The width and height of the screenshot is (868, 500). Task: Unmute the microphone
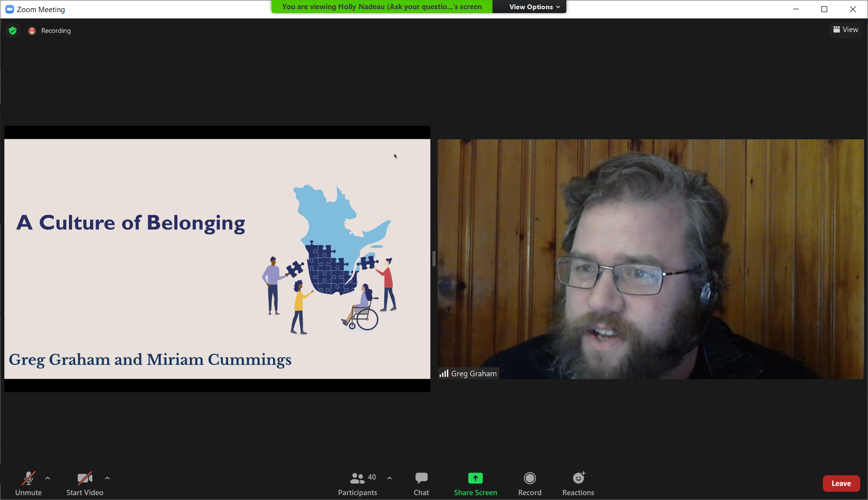pyautogui.click(x=28, y=483)
